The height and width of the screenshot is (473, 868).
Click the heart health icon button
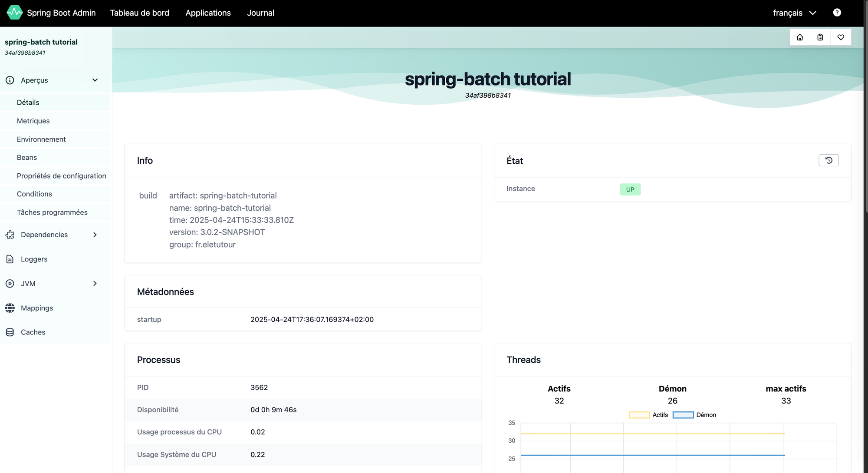point(841,37)
